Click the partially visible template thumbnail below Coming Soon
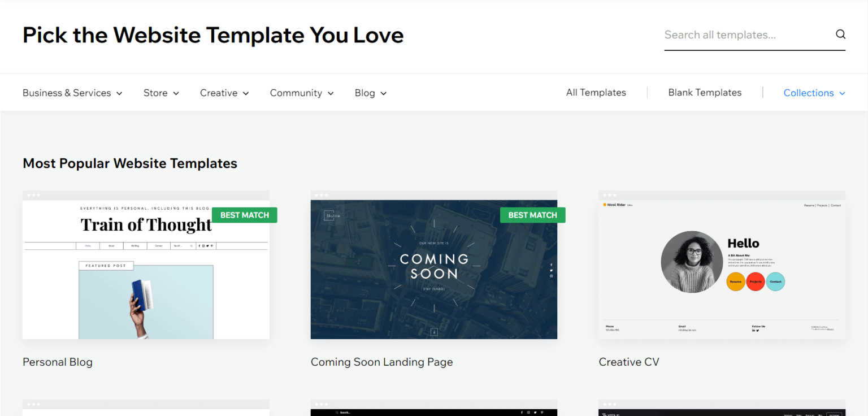868x416 pixels. pos(433,409)
